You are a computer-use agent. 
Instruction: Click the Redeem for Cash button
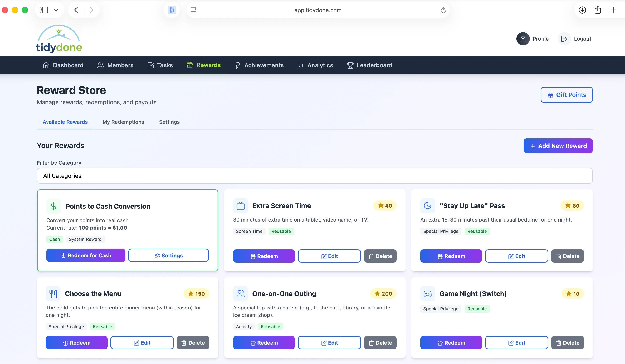(86, 256)
